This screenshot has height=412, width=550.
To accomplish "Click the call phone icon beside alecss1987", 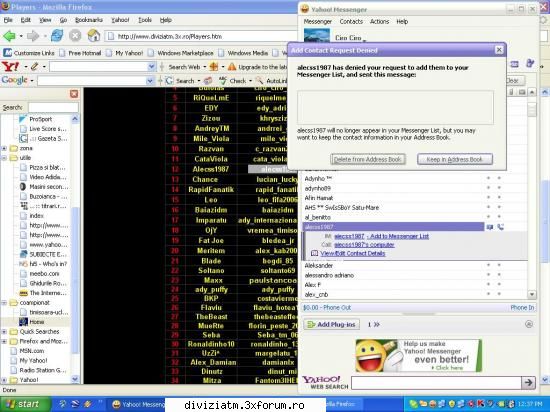I will click(500, 227).
